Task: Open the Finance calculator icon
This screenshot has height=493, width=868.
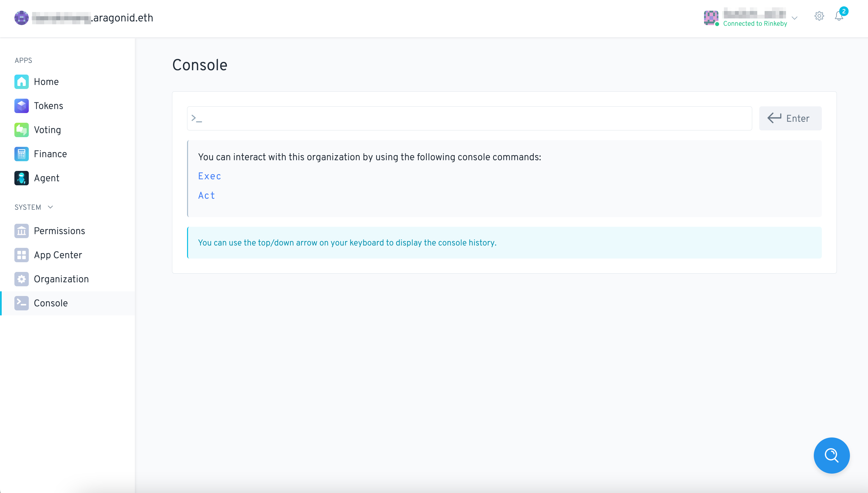Action: click(x=21, y=154)
